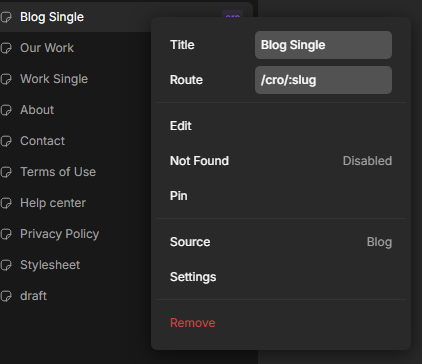
Task: Change the Blog source value
Action: pyautogui.click(x=379, y=242)
